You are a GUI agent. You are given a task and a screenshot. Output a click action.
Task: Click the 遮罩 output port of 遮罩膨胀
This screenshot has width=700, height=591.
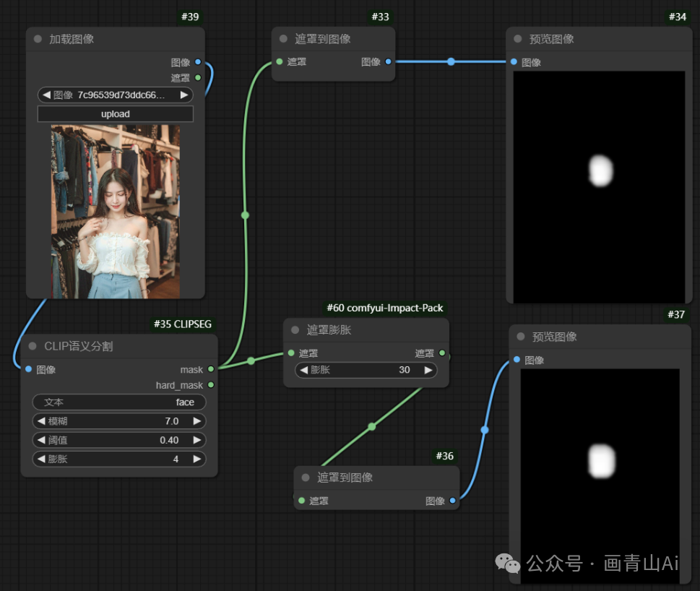[442, 353]
